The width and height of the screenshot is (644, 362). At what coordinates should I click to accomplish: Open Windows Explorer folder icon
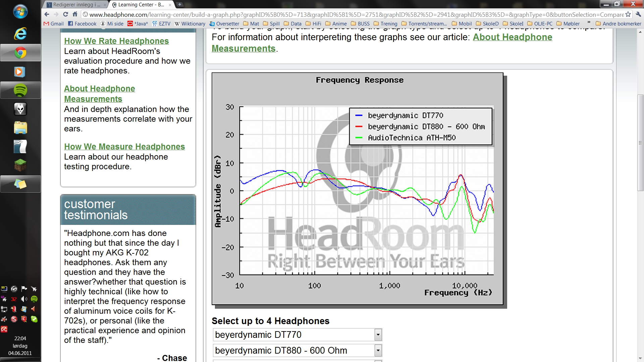click(20, 128)
